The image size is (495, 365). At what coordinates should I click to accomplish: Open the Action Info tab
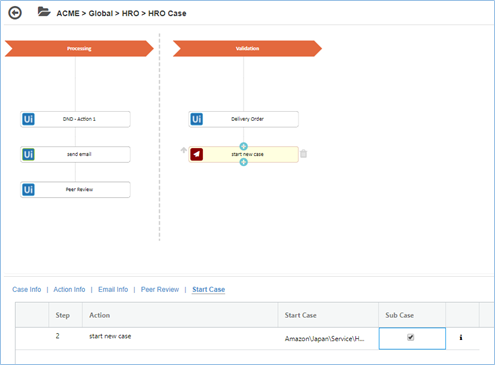[x=69, y=289]
